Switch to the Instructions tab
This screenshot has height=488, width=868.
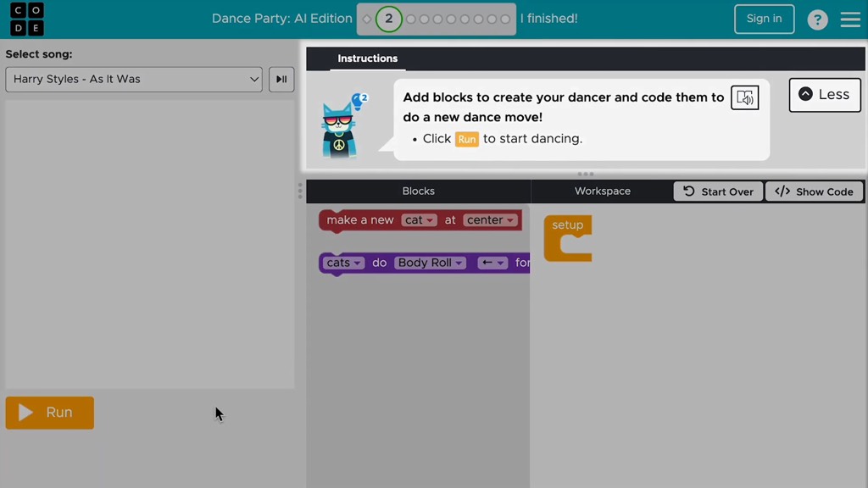point(367,58)
